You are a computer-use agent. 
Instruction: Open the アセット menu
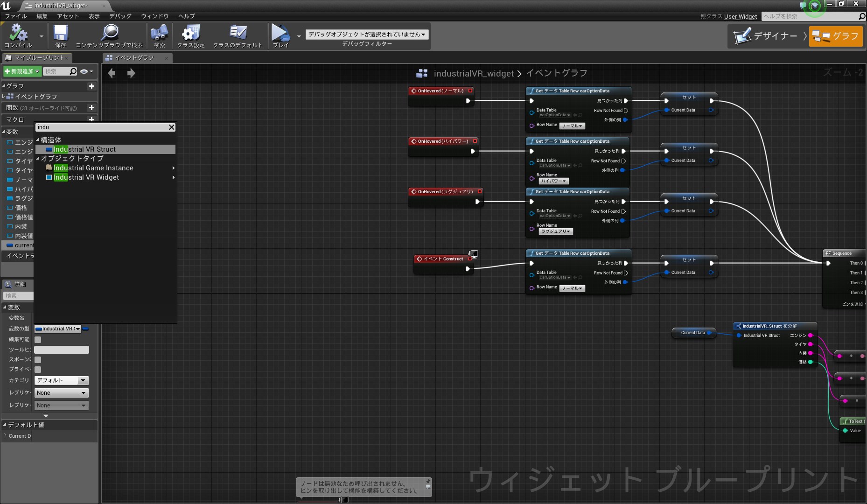[68, 16]
